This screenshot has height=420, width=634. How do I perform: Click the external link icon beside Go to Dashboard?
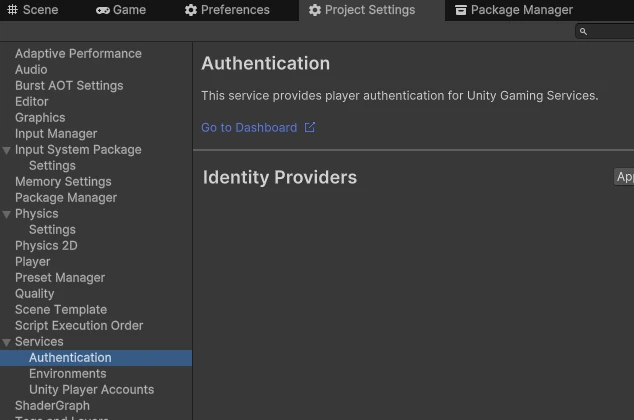point(310,127)
